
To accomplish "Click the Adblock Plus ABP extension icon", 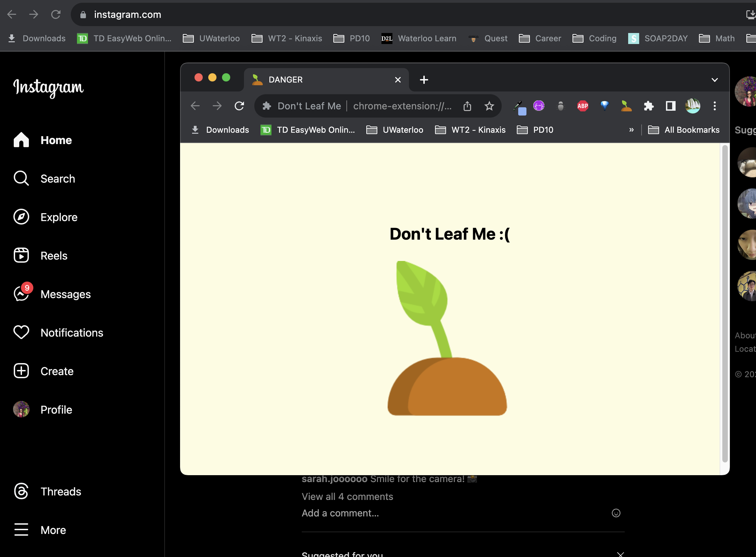I will point(582,106).
